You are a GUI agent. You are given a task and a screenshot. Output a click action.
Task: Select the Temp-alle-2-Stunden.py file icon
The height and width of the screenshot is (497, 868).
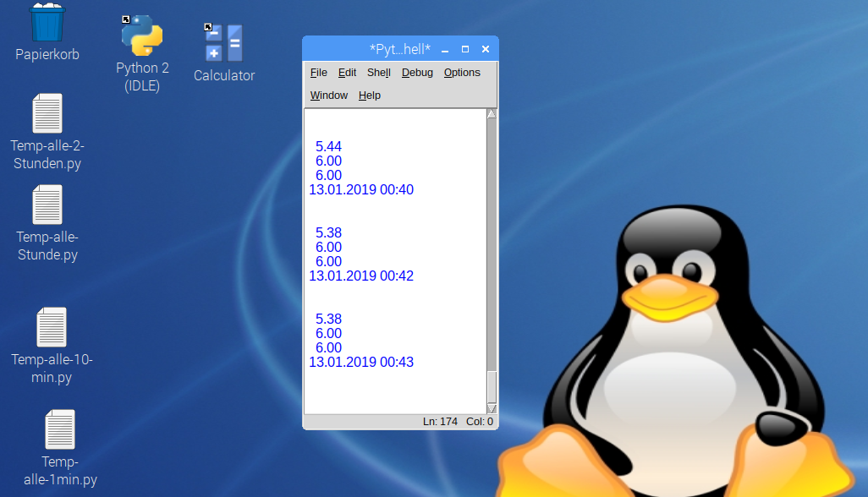point(47,114)
